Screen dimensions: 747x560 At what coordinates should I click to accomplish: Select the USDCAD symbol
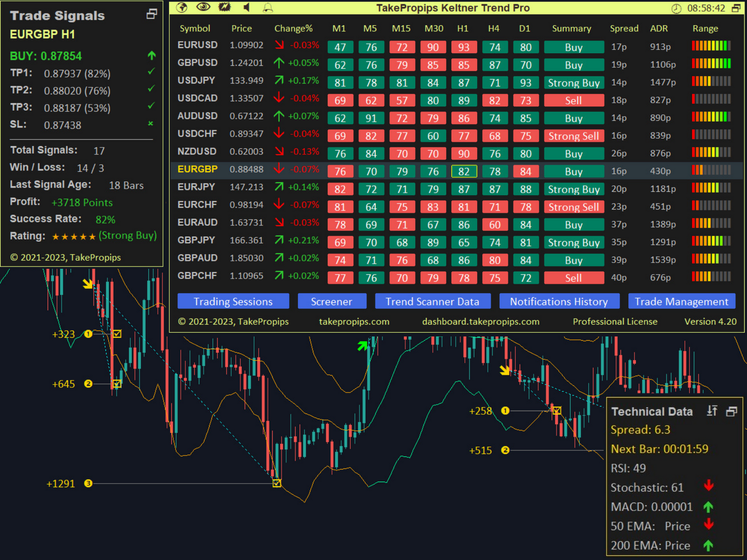click(197, 98)
